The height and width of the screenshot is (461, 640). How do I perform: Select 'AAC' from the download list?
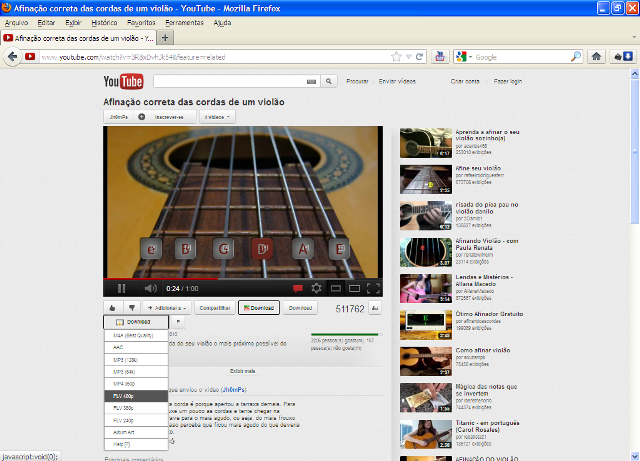136,347
